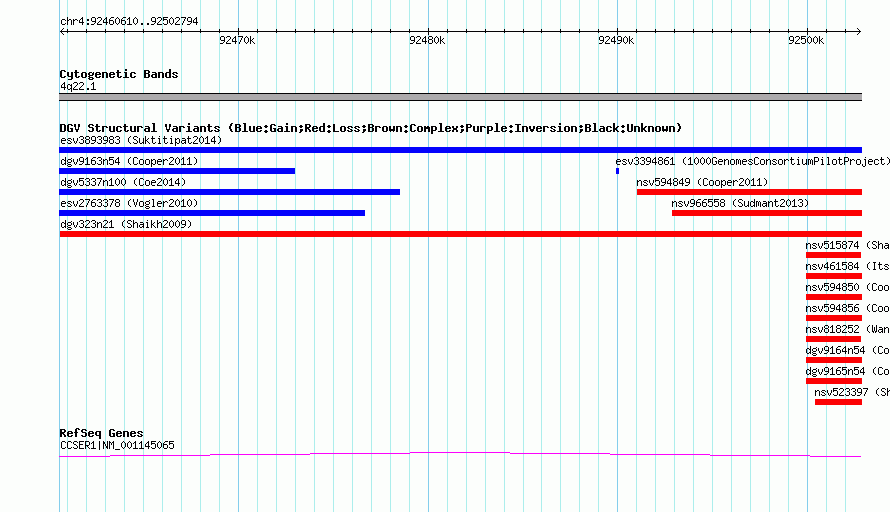Click the red bar under dgv9165n54
Screen dimensions: 890x512
pyautogui.click(x=834, y=381)
